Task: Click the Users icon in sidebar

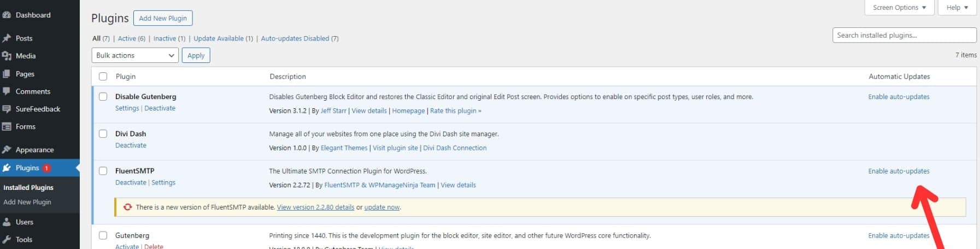Action: (x=7, y=222)
